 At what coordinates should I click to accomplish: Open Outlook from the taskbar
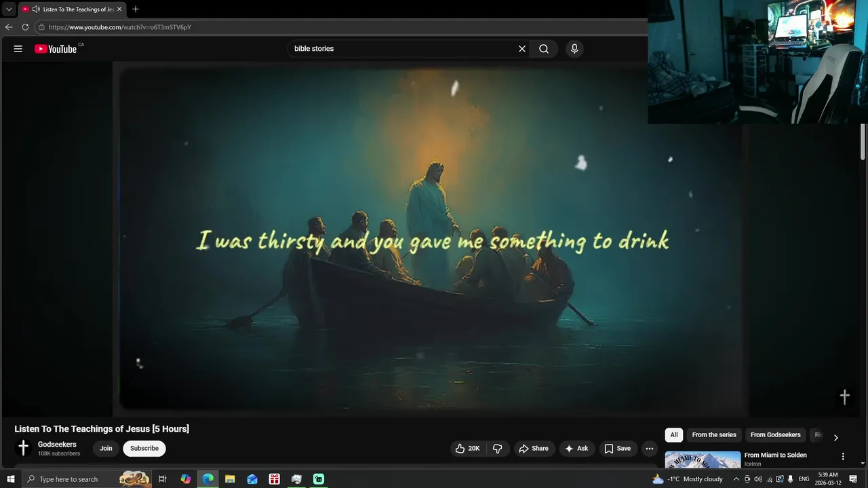[x=252, y=479]
